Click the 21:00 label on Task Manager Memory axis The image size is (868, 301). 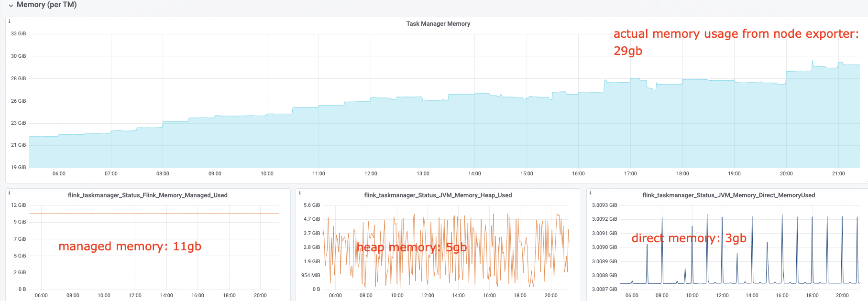click(x=838, y=174)
